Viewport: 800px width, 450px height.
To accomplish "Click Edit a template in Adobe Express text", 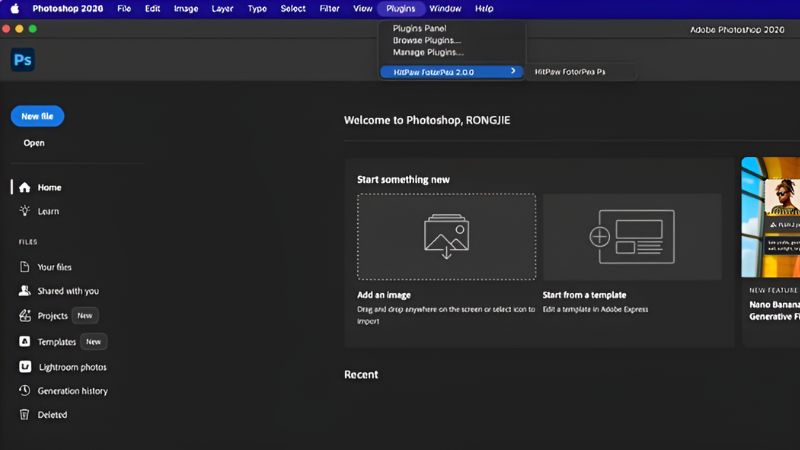I will click(x=595, y=309).
